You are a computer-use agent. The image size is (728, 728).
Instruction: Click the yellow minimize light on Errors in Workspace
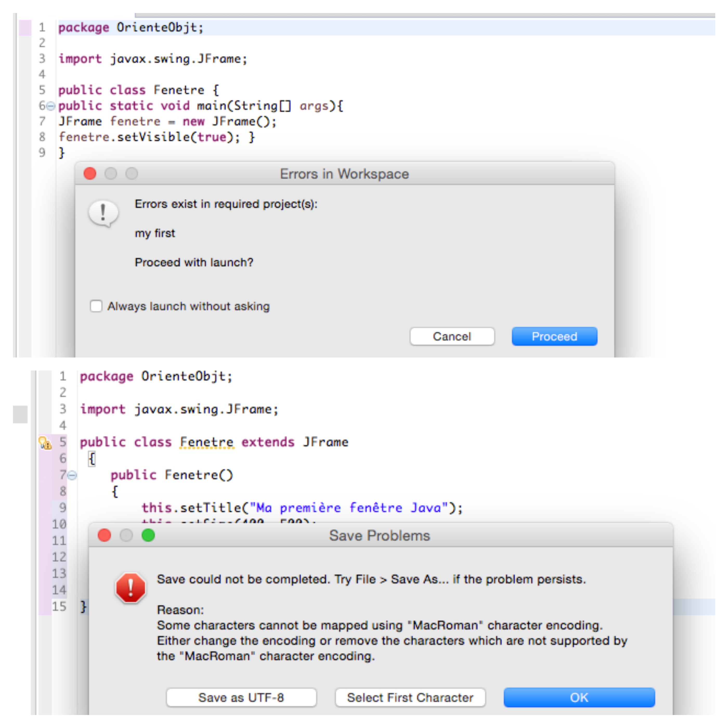(111, 174)
